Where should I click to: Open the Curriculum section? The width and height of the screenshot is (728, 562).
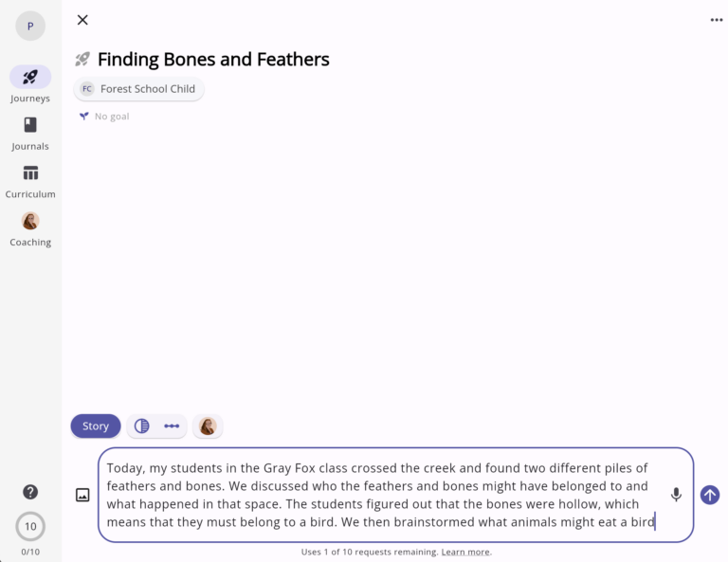[x=30, y=173]
